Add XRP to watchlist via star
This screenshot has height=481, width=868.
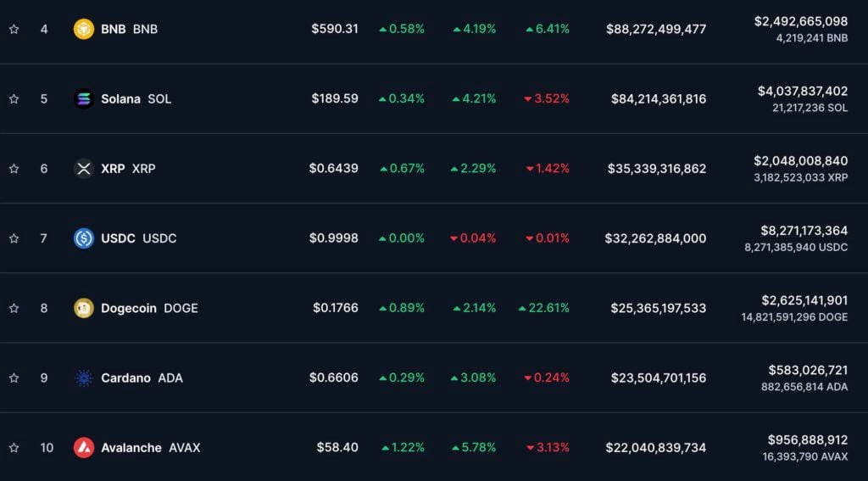click(x=14, y=168)
